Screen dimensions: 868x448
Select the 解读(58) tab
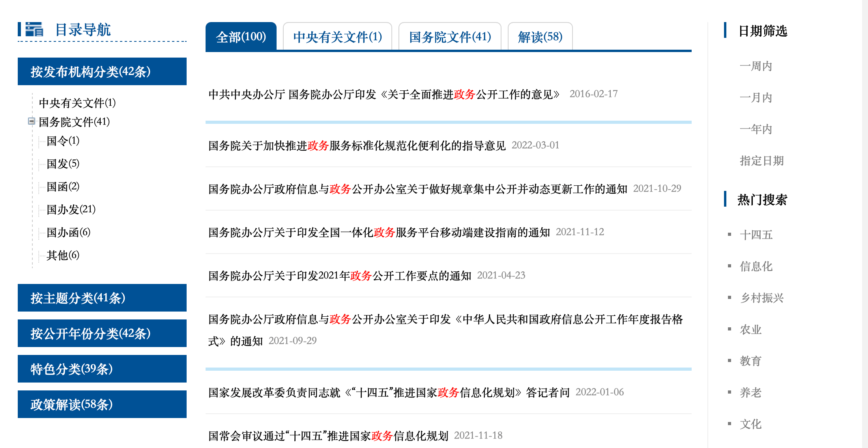pos(540,37)
